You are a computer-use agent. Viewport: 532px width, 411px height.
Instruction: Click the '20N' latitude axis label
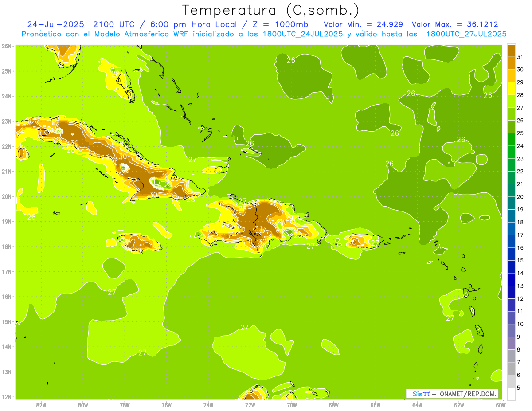(7, 196)
